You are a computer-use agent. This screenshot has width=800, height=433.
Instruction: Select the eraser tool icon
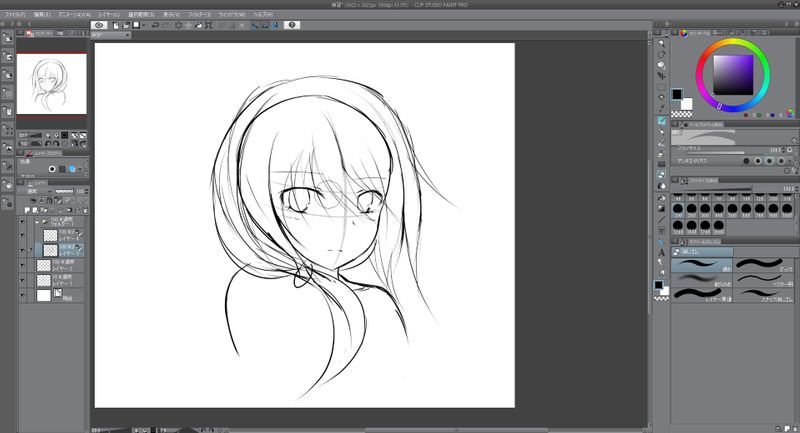pyautogui.click(x=662, y=174)
